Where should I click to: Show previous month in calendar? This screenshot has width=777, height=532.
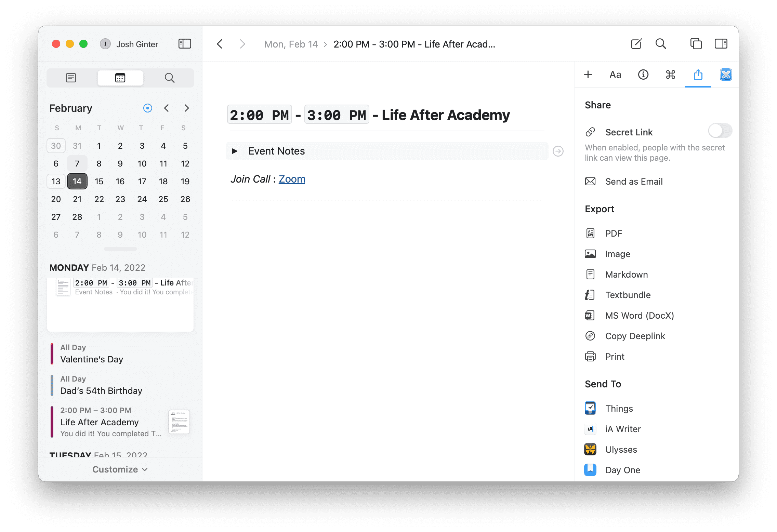coord(167,108)
